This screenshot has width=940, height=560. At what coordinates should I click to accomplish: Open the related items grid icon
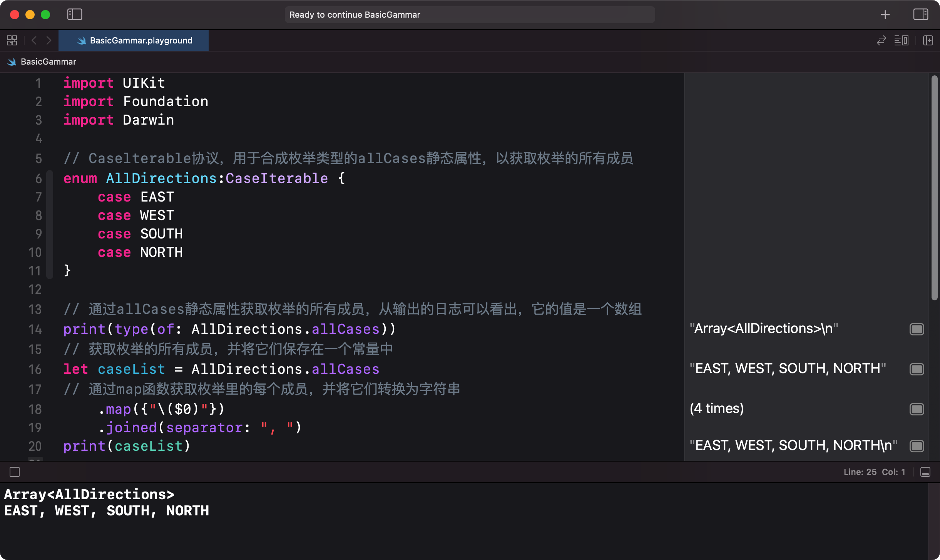(12, 40)
